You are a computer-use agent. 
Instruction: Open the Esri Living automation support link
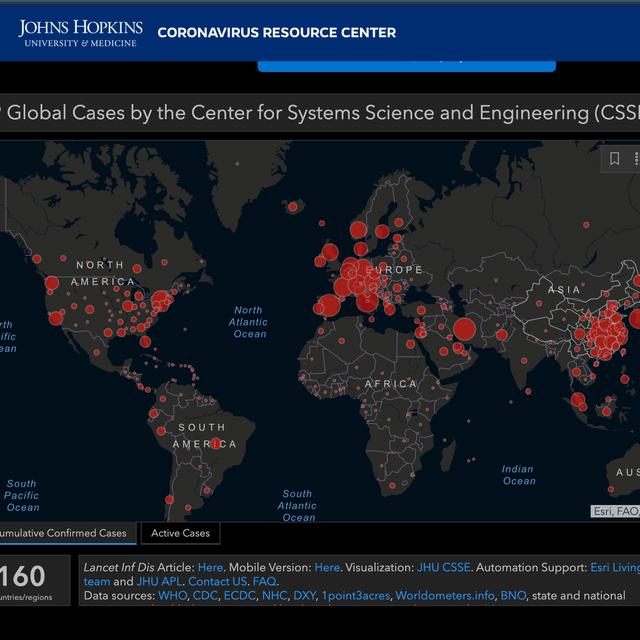(615, 567)
